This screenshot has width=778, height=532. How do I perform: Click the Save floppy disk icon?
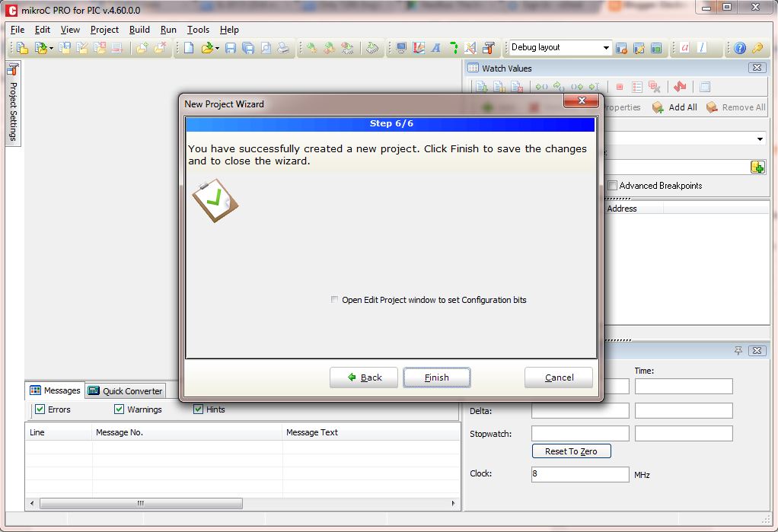230,48
